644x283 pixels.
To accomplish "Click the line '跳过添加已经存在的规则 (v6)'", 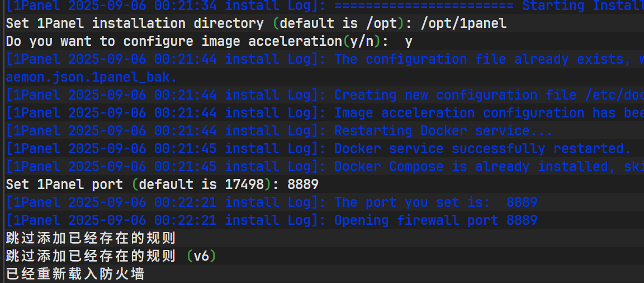I will 111,256.
